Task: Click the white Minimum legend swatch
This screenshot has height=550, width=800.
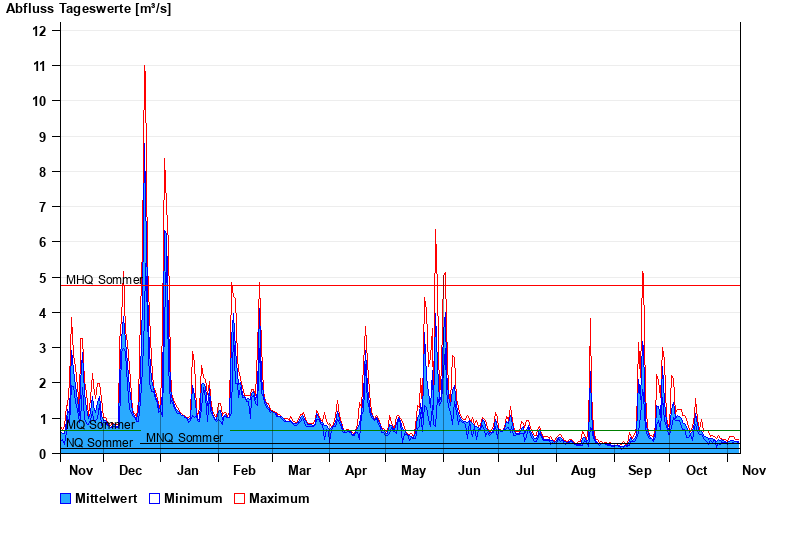Action: click(x=155, y=499)
